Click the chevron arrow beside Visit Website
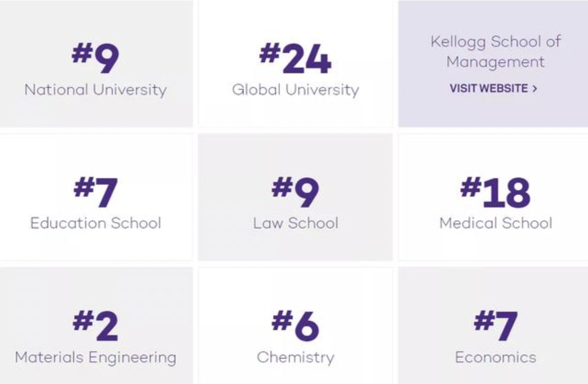This screenshot has width=588, height=384. point(535,89)
